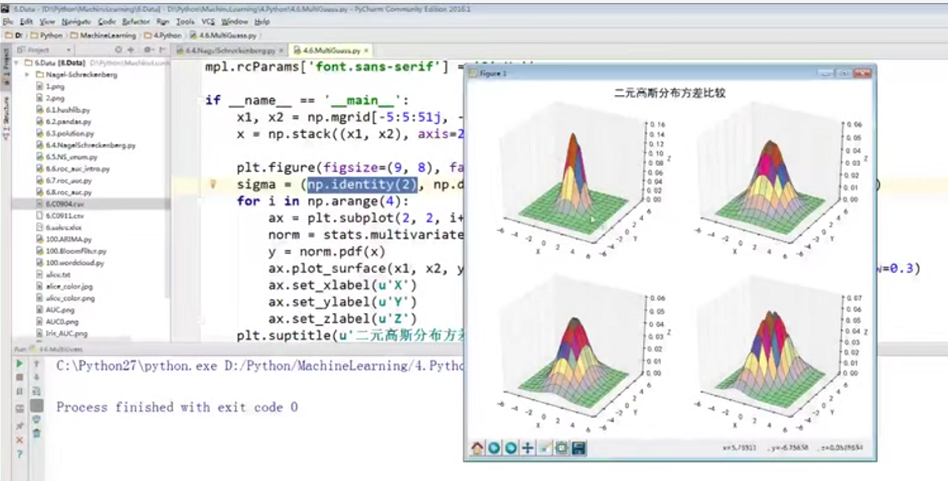Viewport: 948px width, 481px height.
Task: Select the 4.6.MultiGuass.py editor tab
Action: (331, 51)
